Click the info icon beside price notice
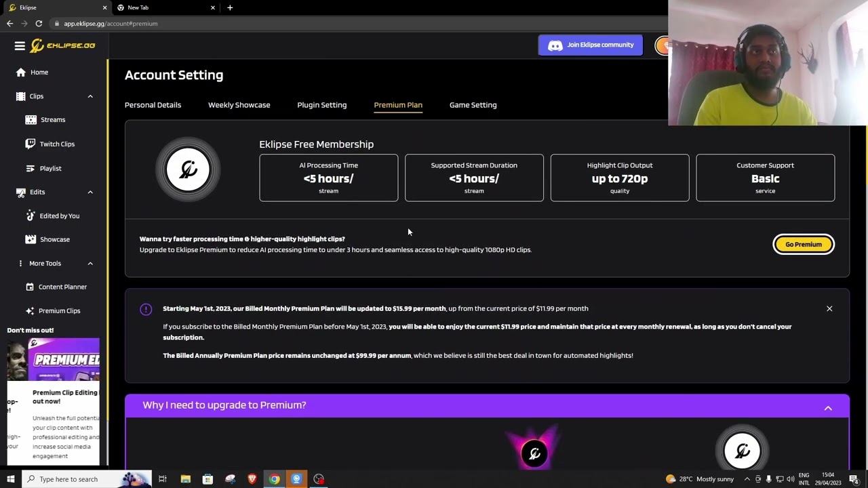868x488 pixels. click(x=146, y=309)
